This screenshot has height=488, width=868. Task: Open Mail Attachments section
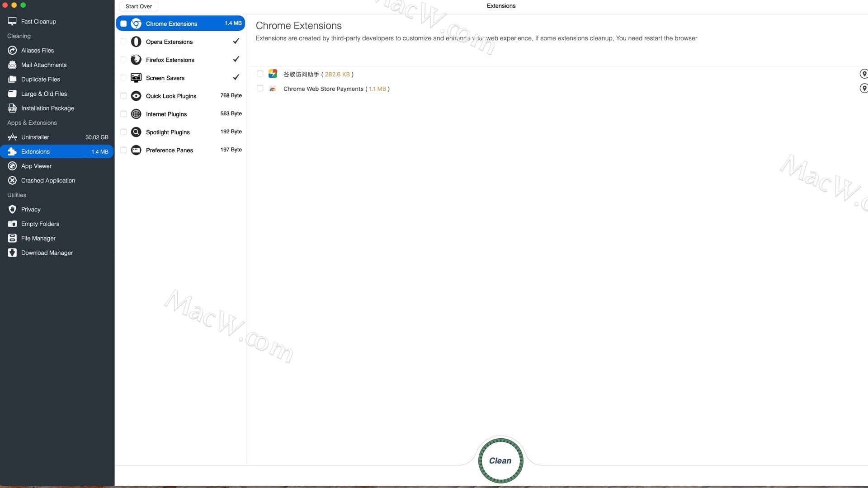coord(57,65)
